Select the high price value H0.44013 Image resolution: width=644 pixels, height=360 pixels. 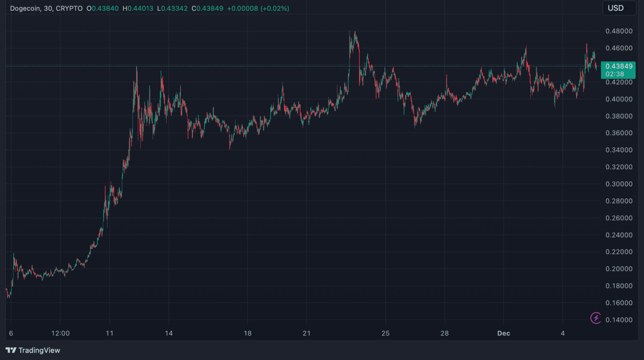[x=138, y=9]
